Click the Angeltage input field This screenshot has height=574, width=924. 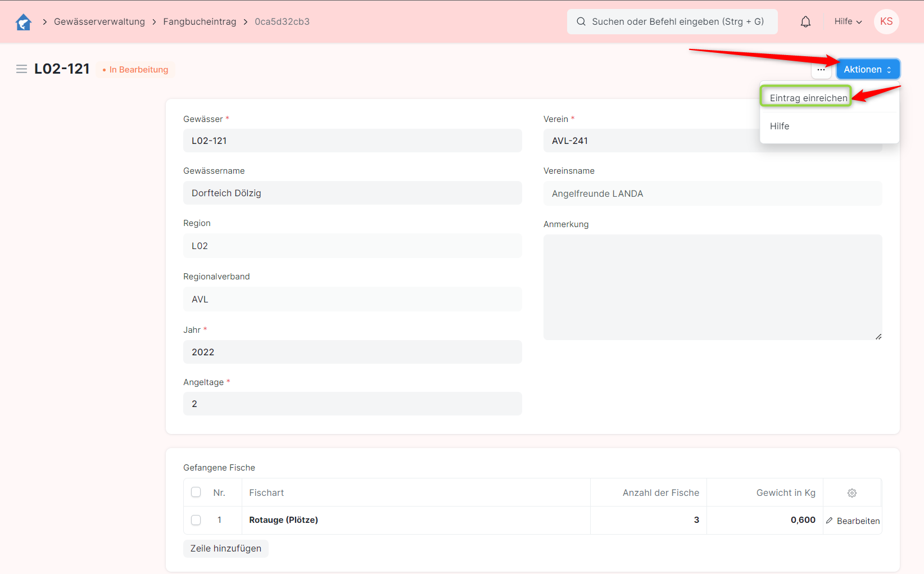click(352, 404)
